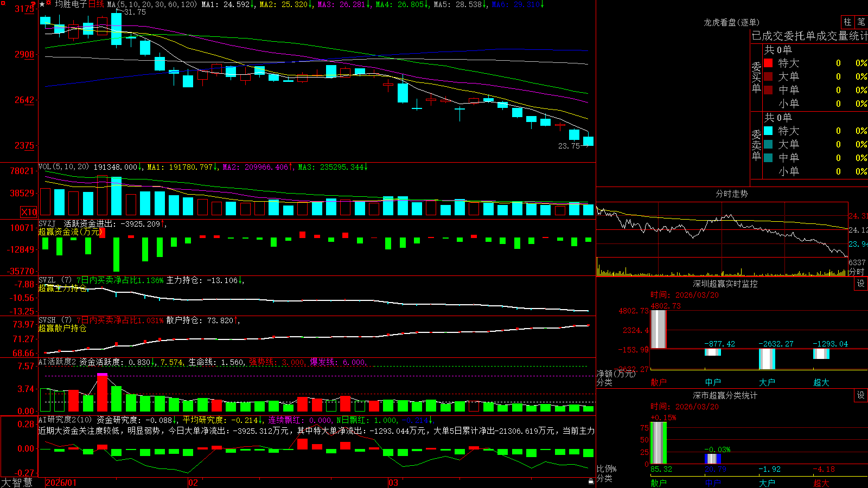The height and width of the screenshot is (488, 868).
Task: Click the 03 month marker on timeline
Action: pos(393,483)
